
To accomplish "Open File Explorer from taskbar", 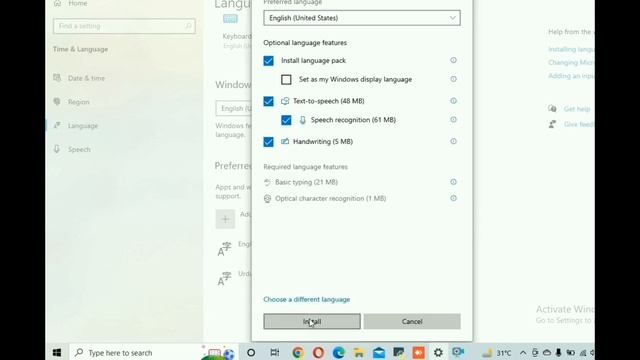I will click(x=359, y=353).
